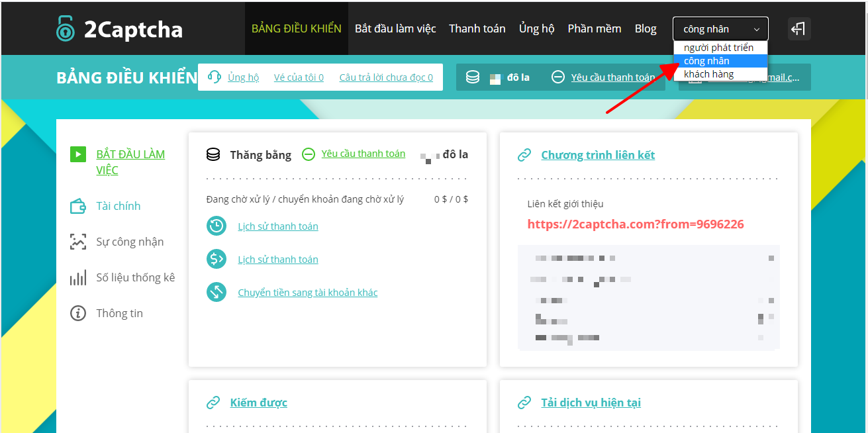
Task: Click the headset support icon
Action: click(x=215, y=77)
